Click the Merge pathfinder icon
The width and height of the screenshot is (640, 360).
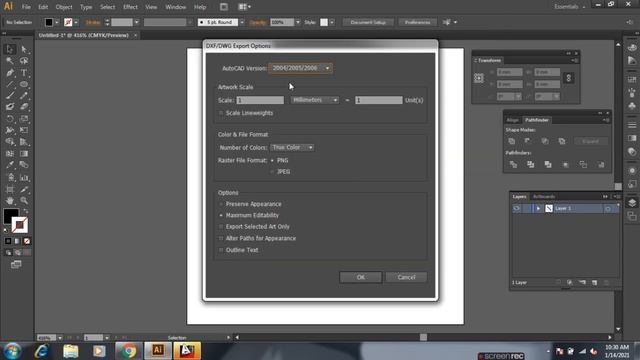[548, 164]
